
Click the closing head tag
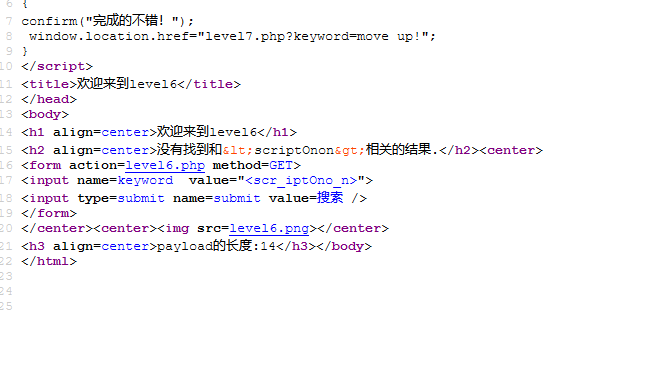point(49,99)
